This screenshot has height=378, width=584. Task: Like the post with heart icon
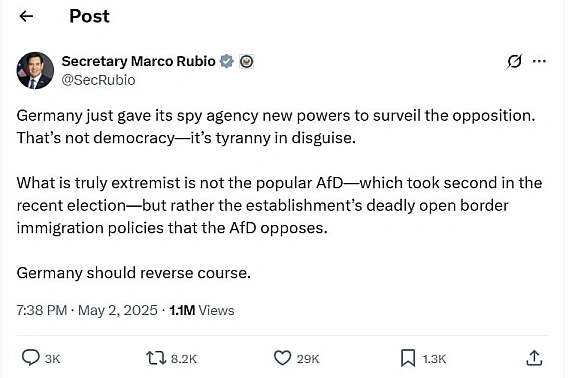(x=282, y=358)
